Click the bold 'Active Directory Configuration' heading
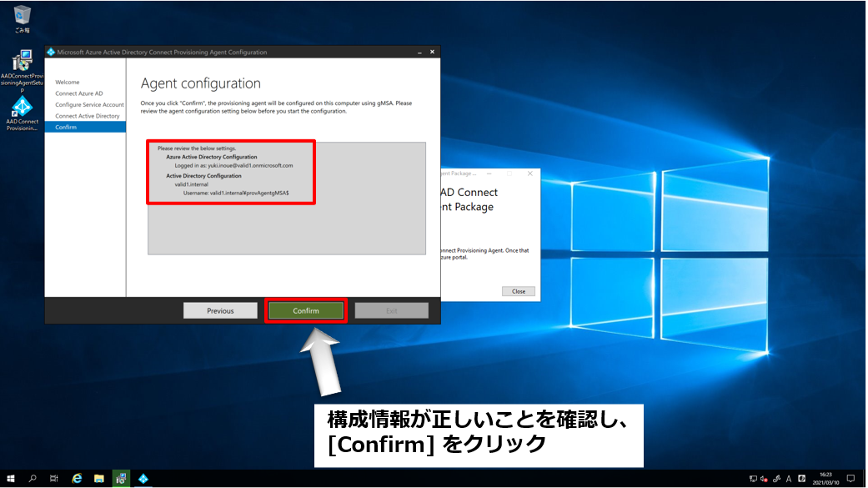The height and width of the screenshot is (488, 868). point(203,175)
